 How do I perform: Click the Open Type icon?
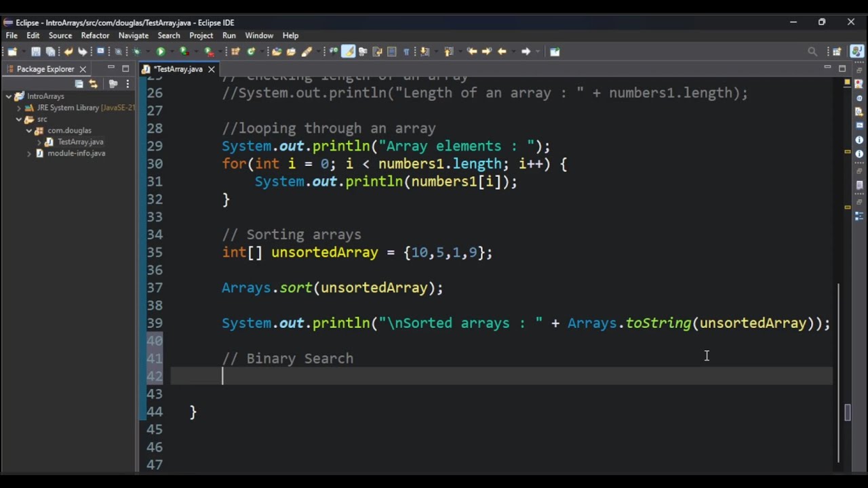pos(277,52)
